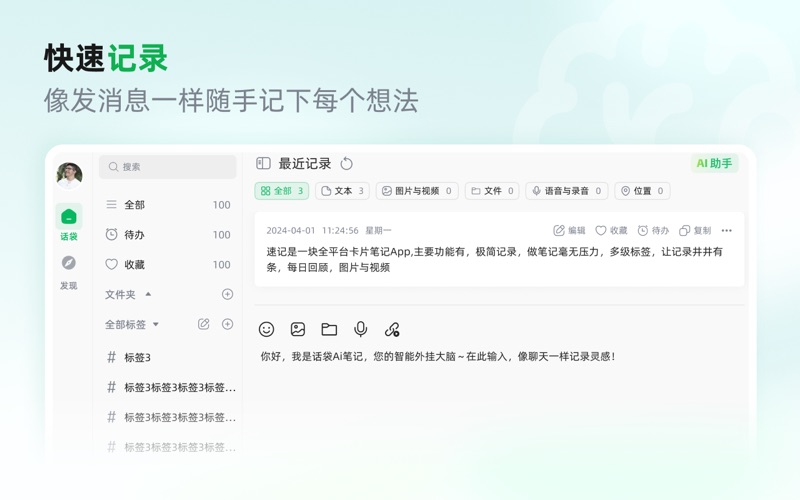The height and width of the screenshot is (500, 800).
Task: Start voice recording with microphone icon
Action: click(x=360, y=329)
